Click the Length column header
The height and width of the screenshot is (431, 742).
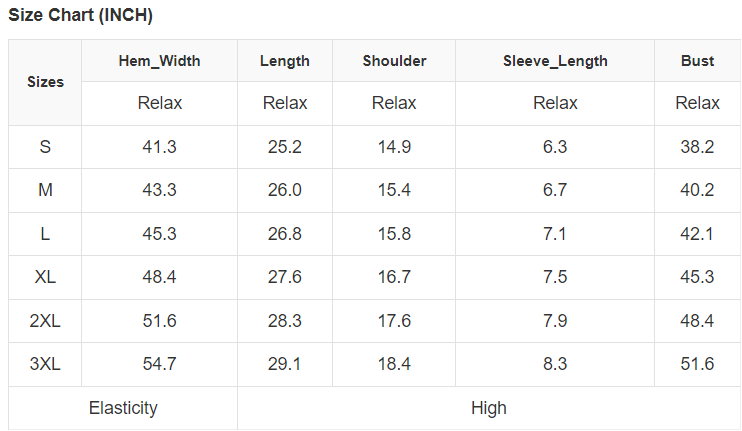(x=285, y=61)
